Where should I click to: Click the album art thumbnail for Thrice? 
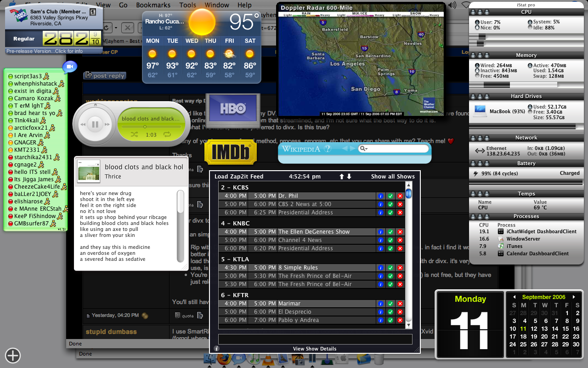coord(89,171)
